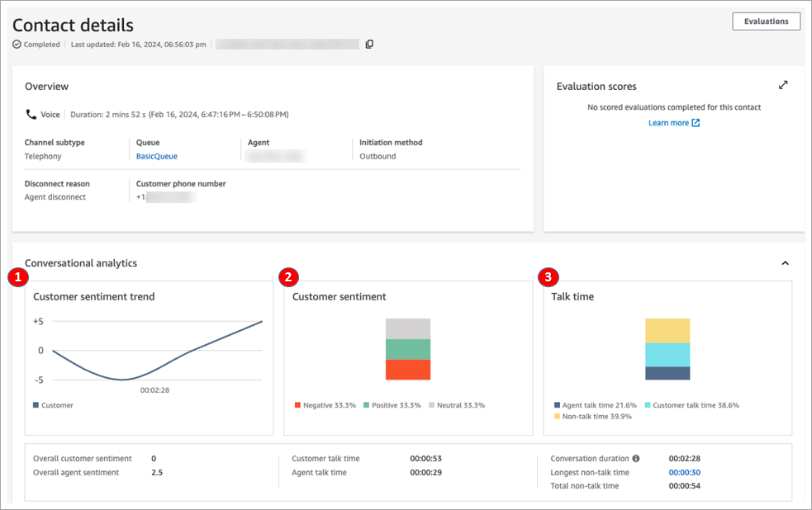Collapse the Conversational analytics section

784,262
